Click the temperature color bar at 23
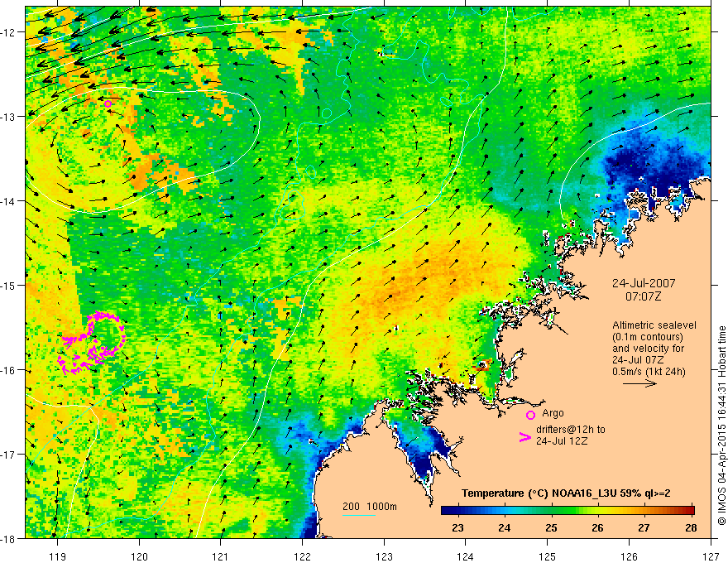The image size is (728, 563). tap(458, 510)
